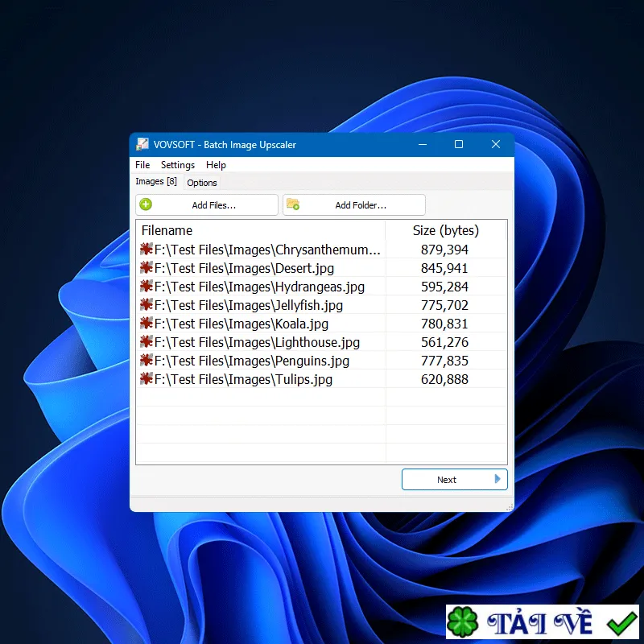Click the Add Files... button

tap(207, 205)
